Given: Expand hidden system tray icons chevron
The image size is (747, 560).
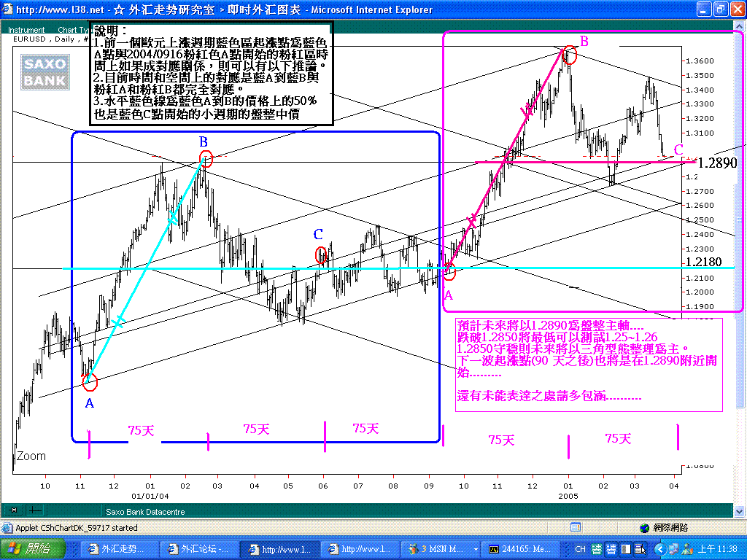Looking at the screenshot, I should 659,549.
